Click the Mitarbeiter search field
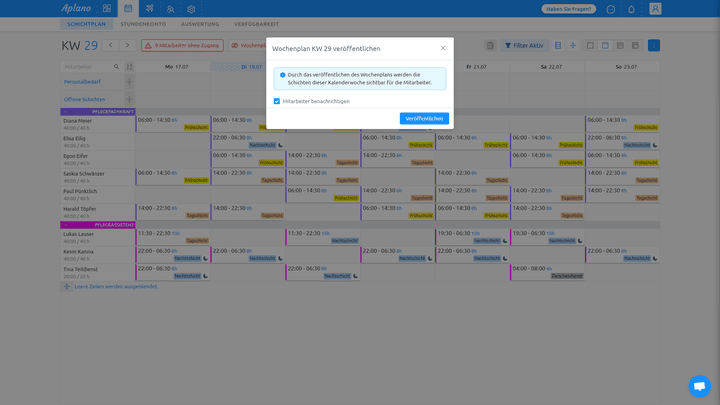 pos(88,66)
